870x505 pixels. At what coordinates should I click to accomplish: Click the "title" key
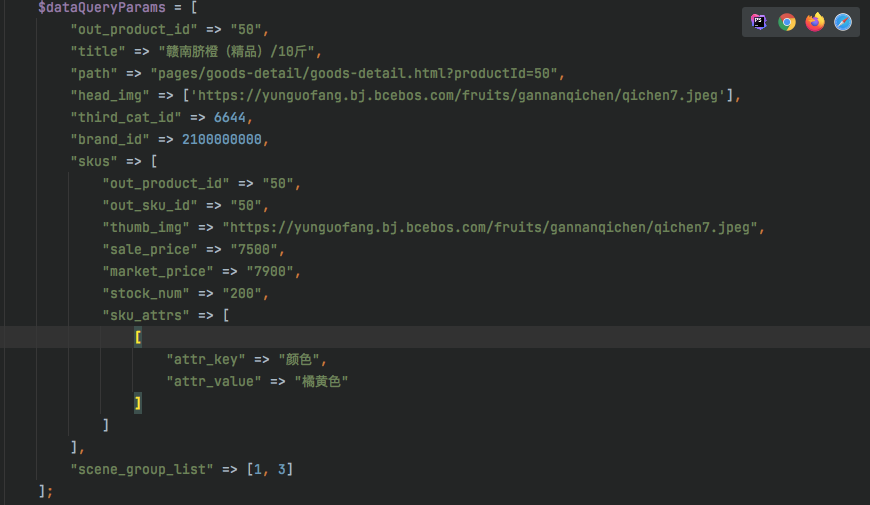(98, 52)
